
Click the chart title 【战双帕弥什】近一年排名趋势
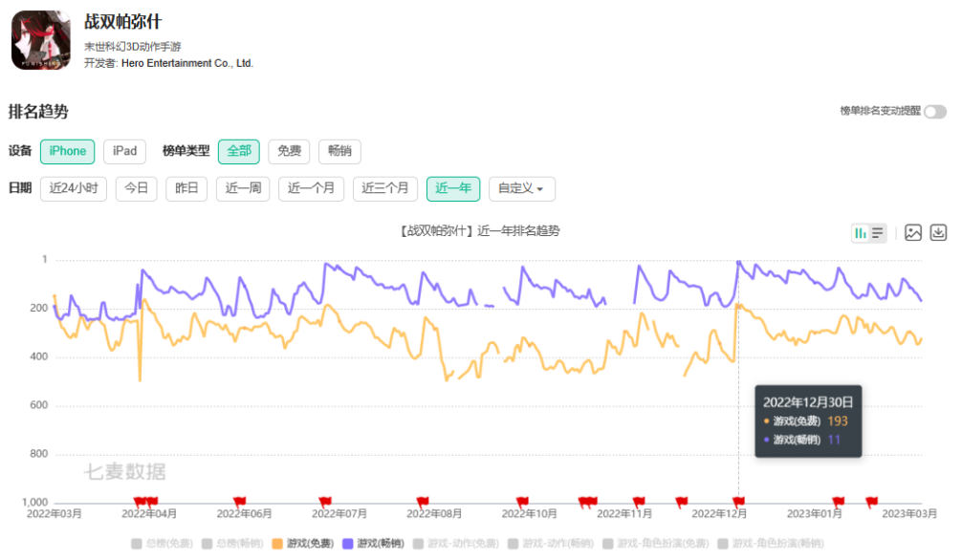point(479,231)
